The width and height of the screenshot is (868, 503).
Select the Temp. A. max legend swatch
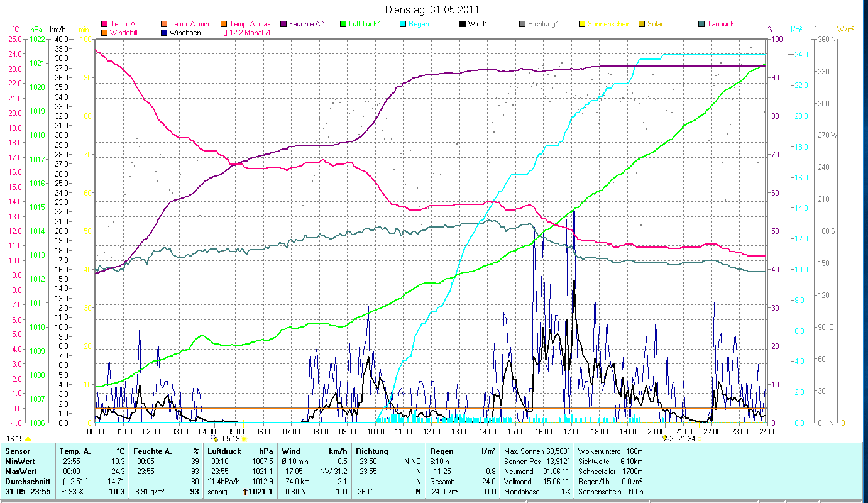(224, 24)
